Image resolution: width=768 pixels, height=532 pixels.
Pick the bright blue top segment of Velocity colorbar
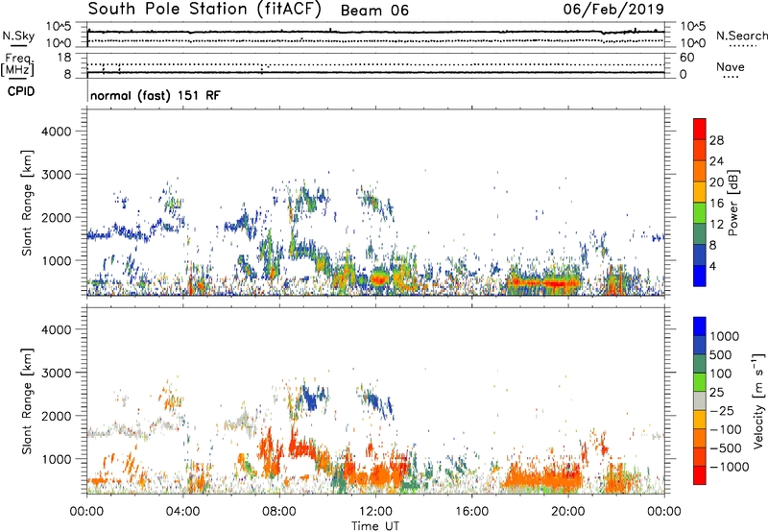click(x=700, y=326)
